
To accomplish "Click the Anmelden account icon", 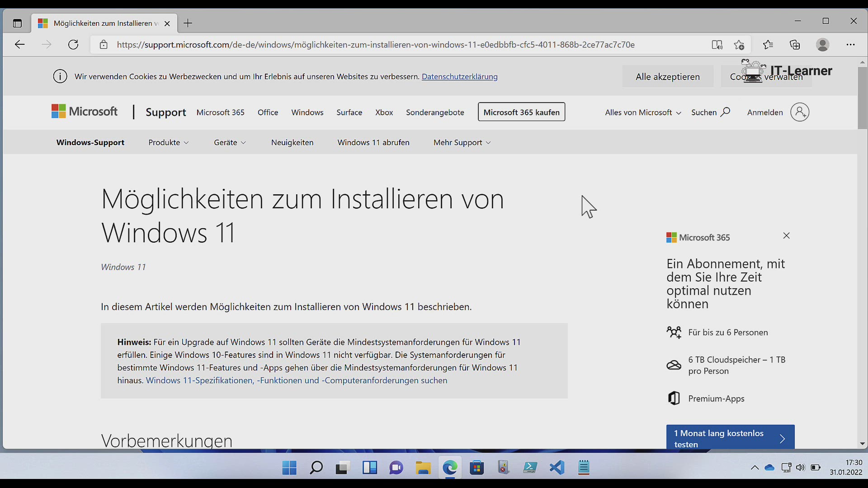I will click(x=800, y=112).
